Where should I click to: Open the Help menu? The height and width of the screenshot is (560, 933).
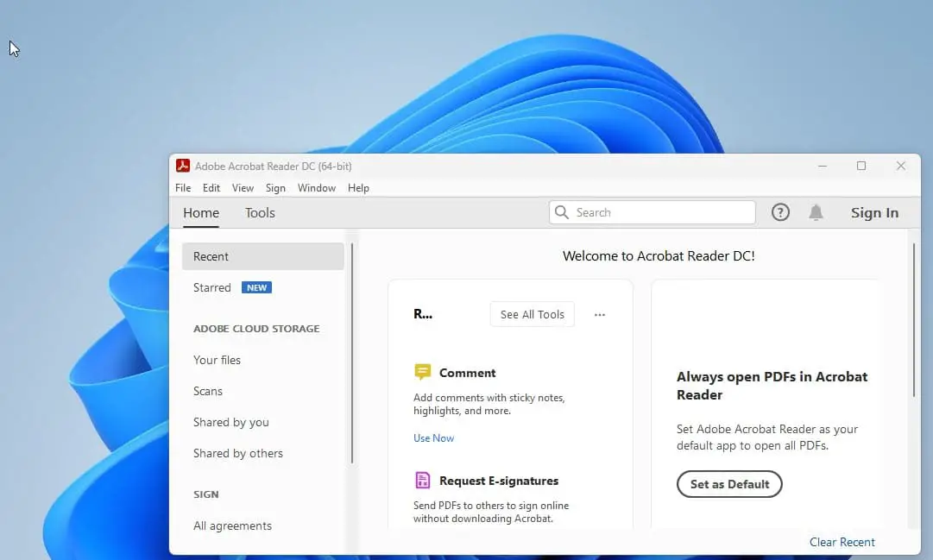(358, 188)
